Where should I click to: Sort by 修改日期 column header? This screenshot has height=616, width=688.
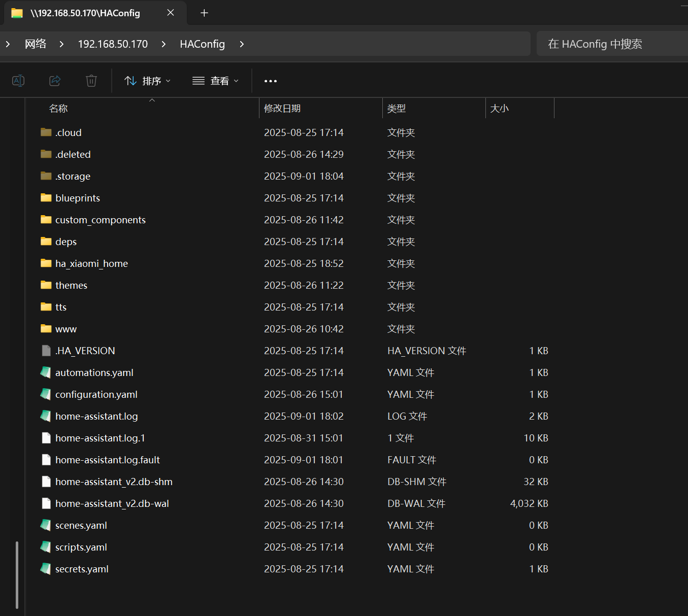point(282,109)
